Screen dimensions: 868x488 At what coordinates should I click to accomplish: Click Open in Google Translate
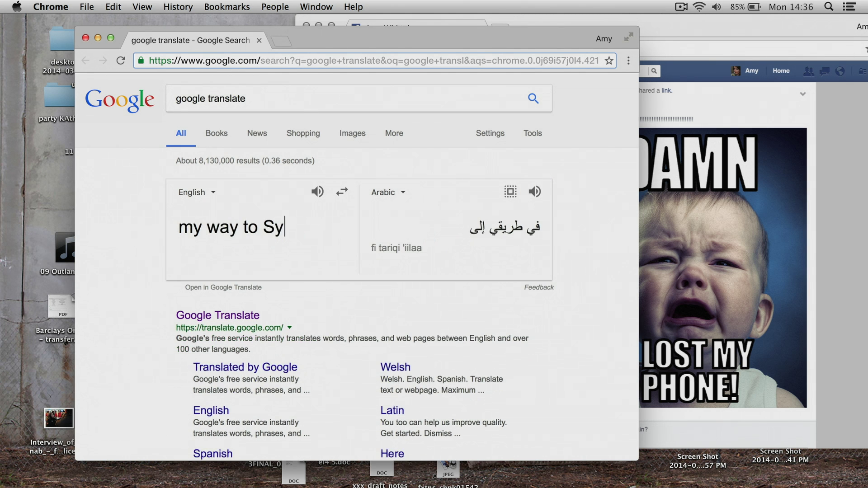tap(223, 287)
